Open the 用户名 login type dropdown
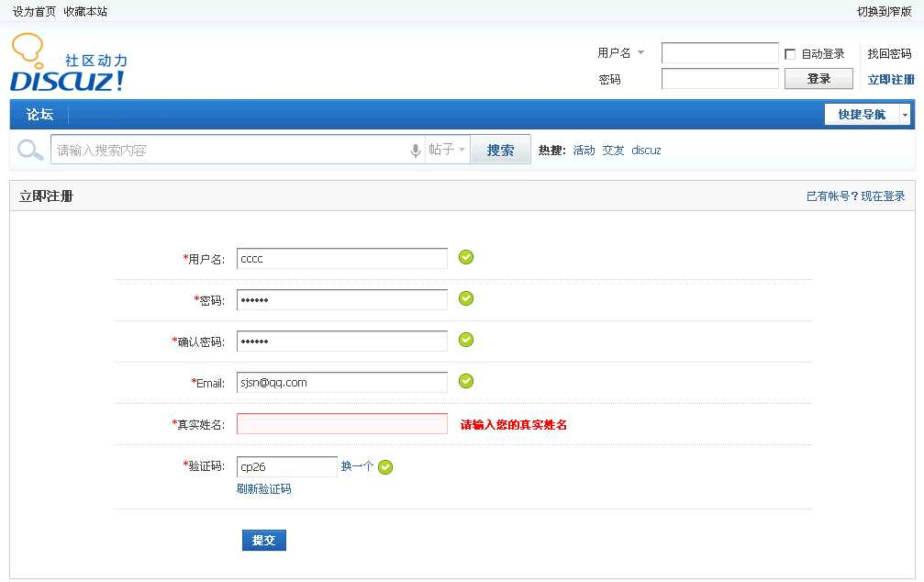The image size is (924, 582). click(x=621, y=53)
